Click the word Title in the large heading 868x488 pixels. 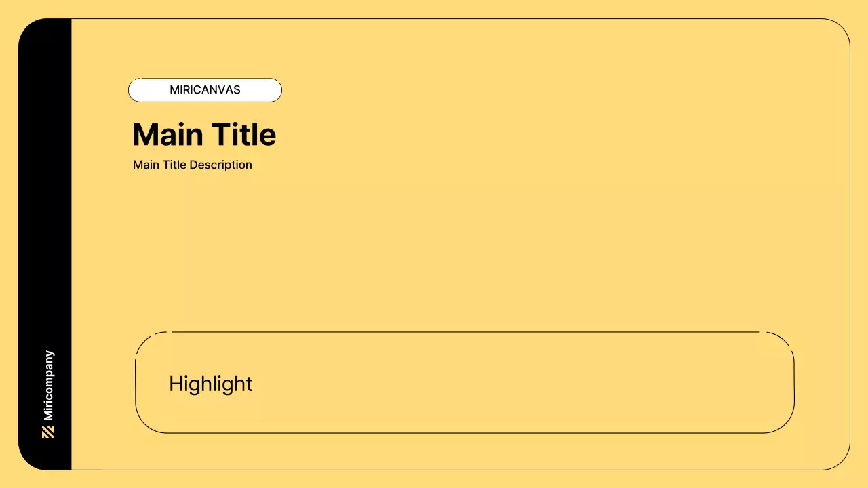pos(243,135)
